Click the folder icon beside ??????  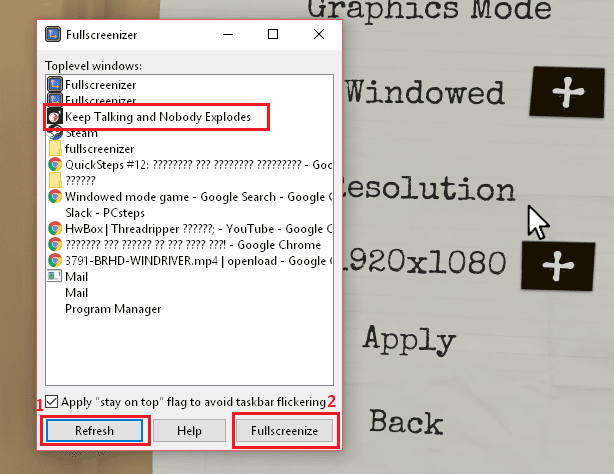[55, 181]
